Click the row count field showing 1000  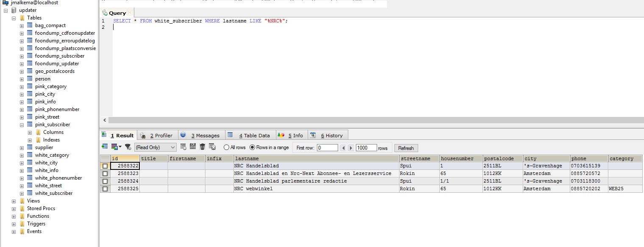(366, 148)
